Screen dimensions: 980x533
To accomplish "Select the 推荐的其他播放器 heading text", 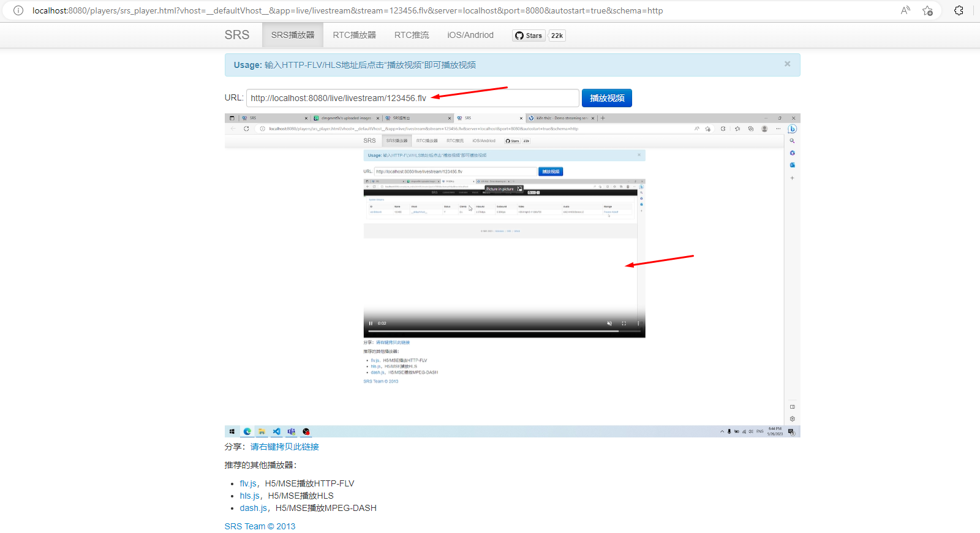I will tap(260, 465).
